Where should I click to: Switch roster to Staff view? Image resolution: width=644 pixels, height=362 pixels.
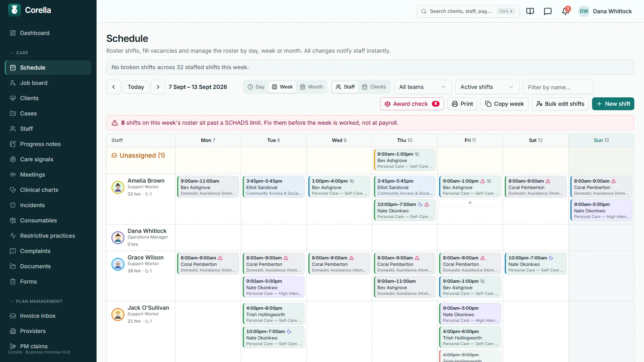(x=345, y=87)
